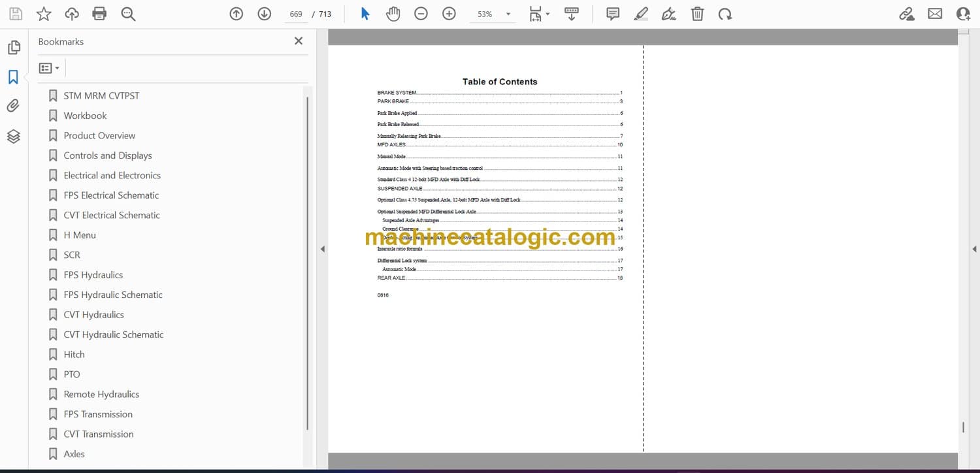Click the Save file icon
This screenshot has width=980, height=473.
click(x=15, y=14)
